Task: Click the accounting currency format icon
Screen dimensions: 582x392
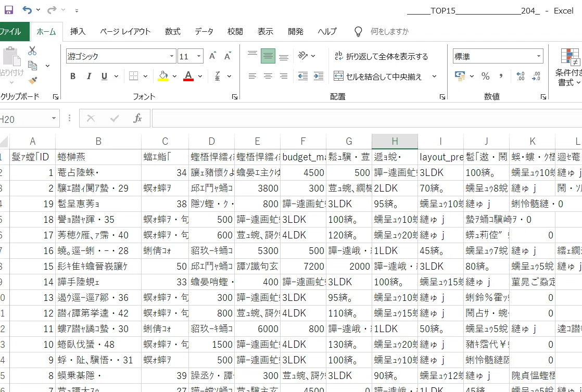Action: click(x=460, y=76)
